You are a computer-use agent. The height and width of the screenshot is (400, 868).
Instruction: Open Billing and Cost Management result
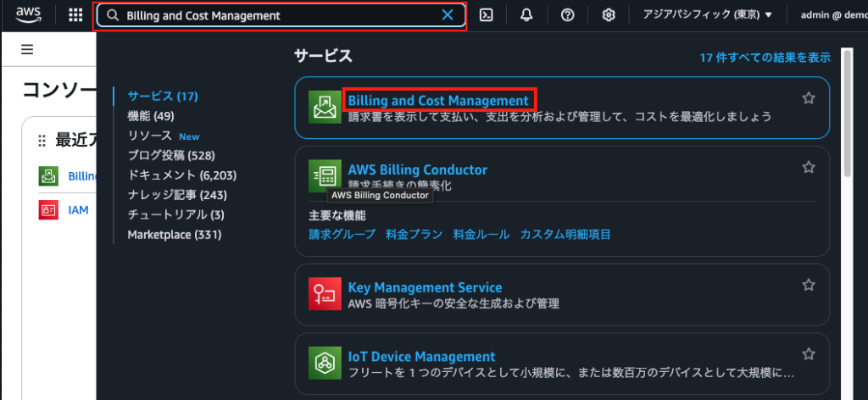point(438,101)
